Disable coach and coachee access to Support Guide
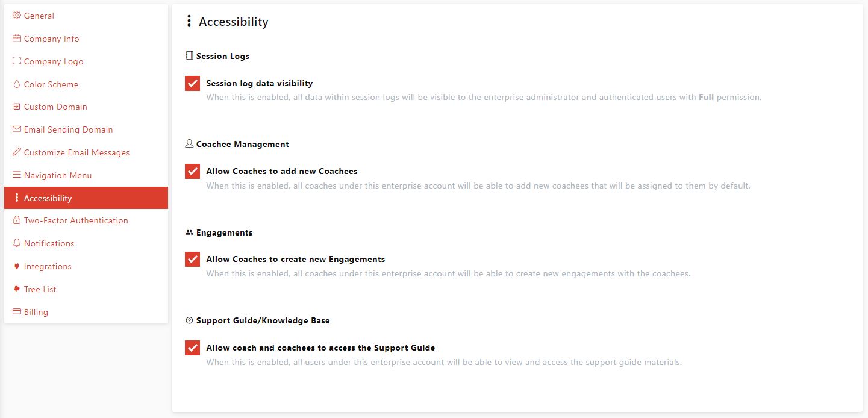The height and width of the screenshot is (418, 868). click(x=192, y=348)
